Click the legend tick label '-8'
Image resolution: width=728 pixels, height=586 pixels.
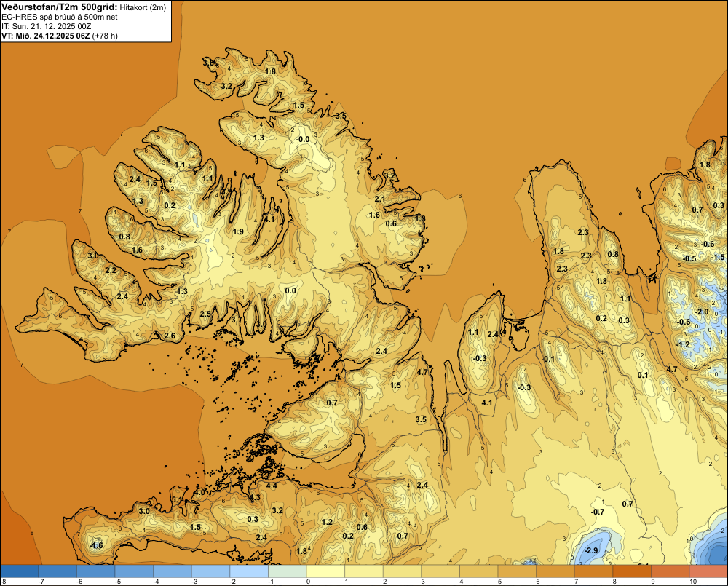coord(3,582)
